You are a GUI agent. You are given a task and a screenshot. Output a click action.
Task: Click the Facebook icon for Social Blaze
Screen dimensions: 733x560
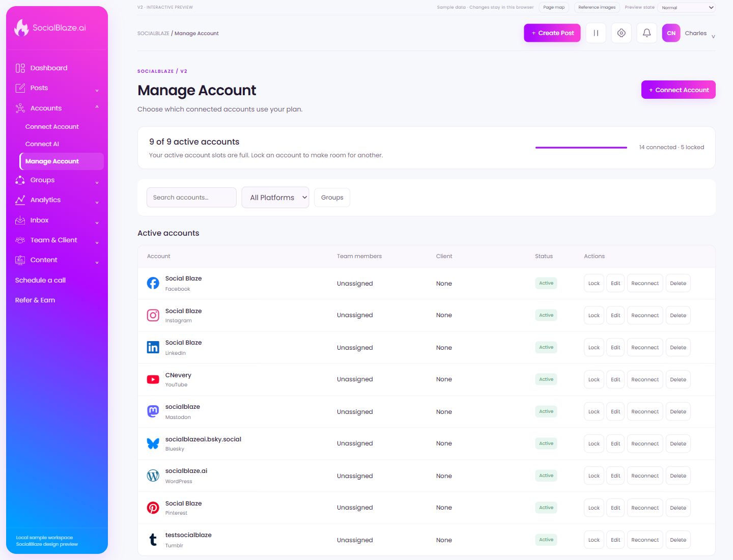153,283
